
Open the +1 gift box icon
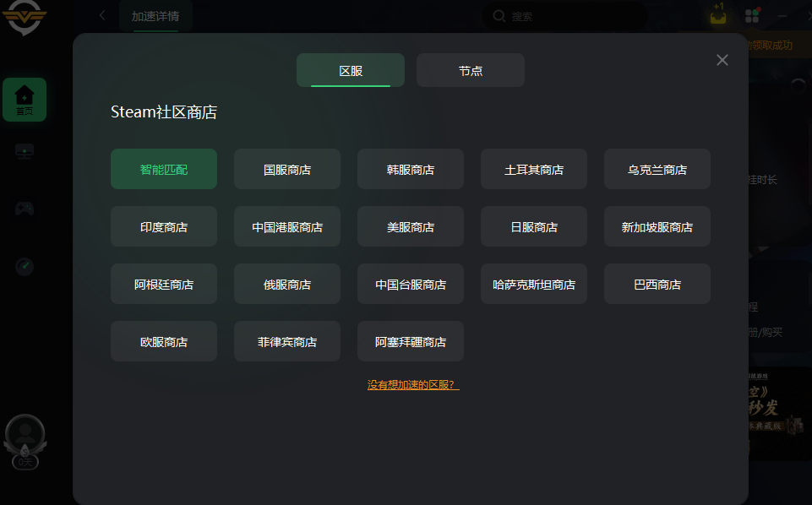click(718, 15)
